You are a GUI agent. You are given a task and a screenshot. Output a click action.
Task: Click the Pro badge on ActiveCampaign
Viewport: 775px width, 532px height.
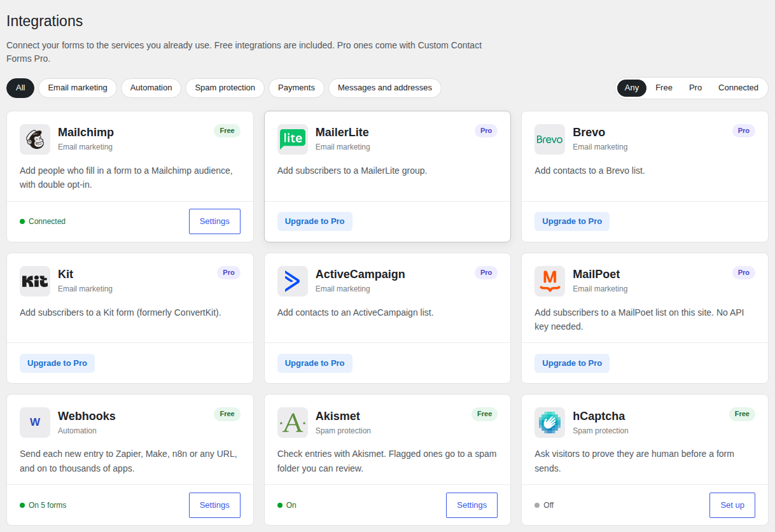486,272
